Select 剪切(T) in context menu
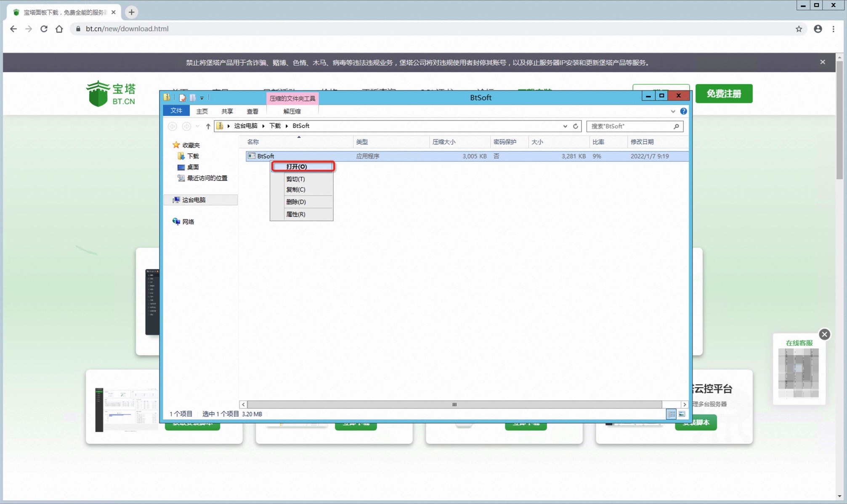The image size is (847, 504). click(x=302, y=179)
